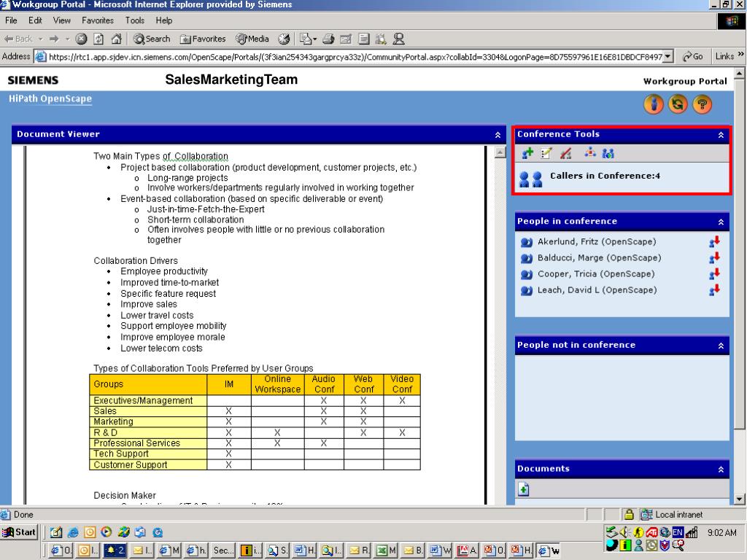Screen dimensions: 747x560
Task: Click the add participant icon in Conference Tools
Action: pyautogui.click(x=527, y=153)
